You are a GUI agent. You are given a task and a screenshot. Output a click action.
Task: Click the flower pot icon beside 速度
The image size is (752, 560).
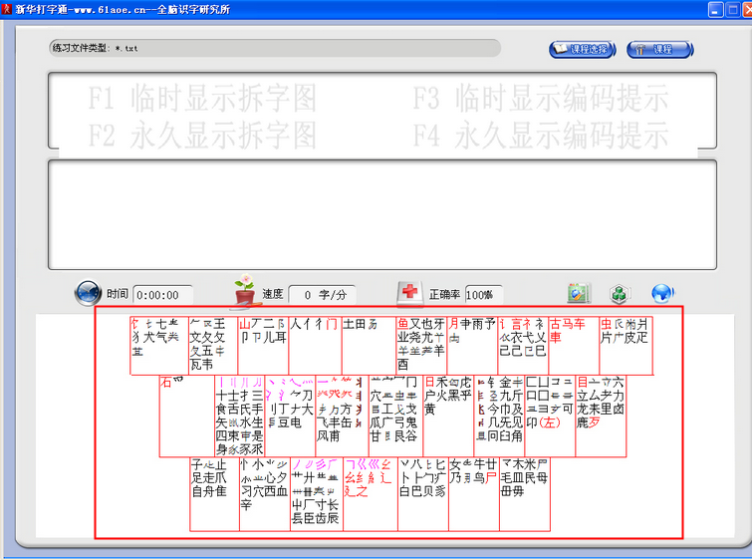244,291
